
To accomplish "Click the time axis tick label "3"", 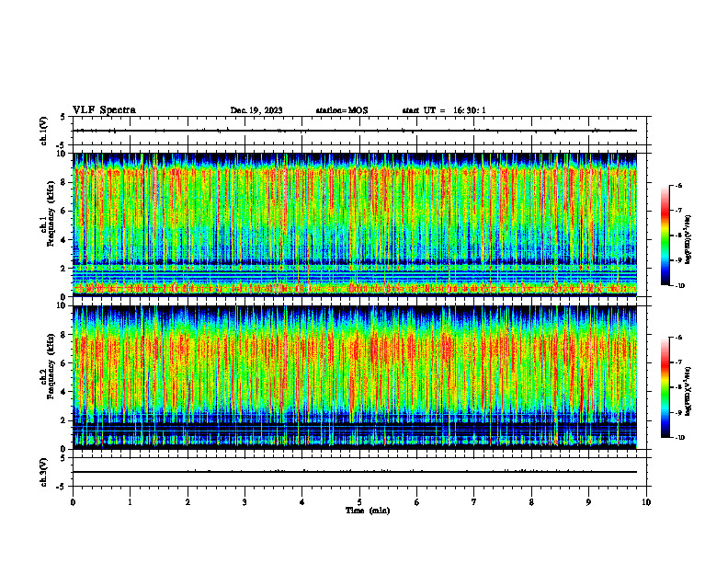I will tap(245, 502).
